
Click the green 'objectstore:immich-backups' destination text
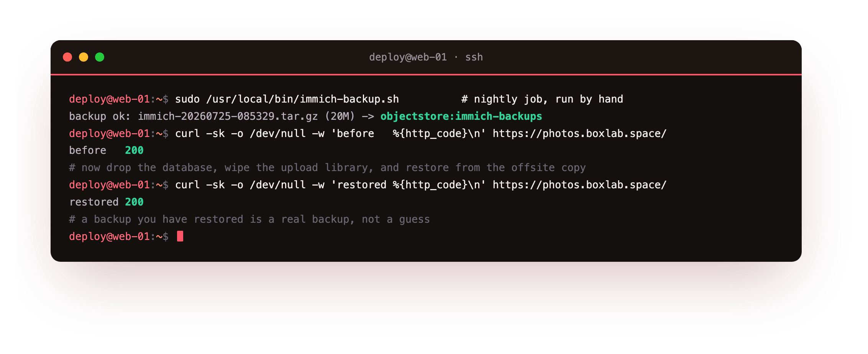point(461,116)
